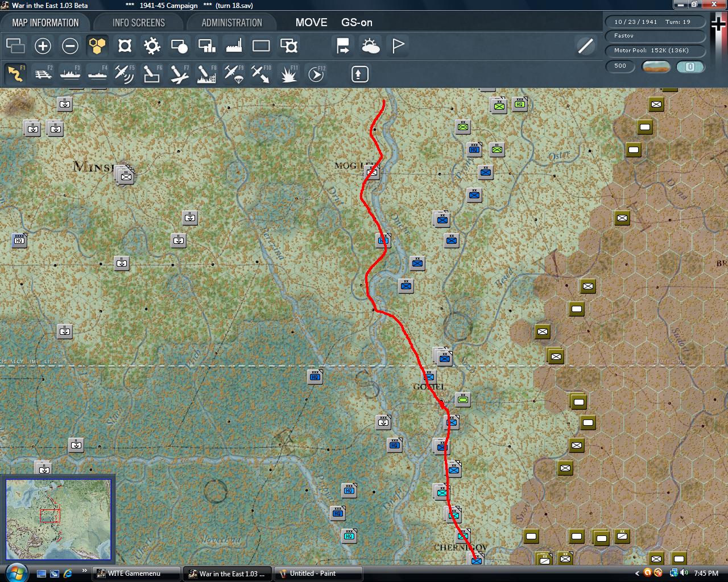This screenshot has height=582, width=728.
Task: Zoom out the map with minus icon
Action: [x=70, y=46]
